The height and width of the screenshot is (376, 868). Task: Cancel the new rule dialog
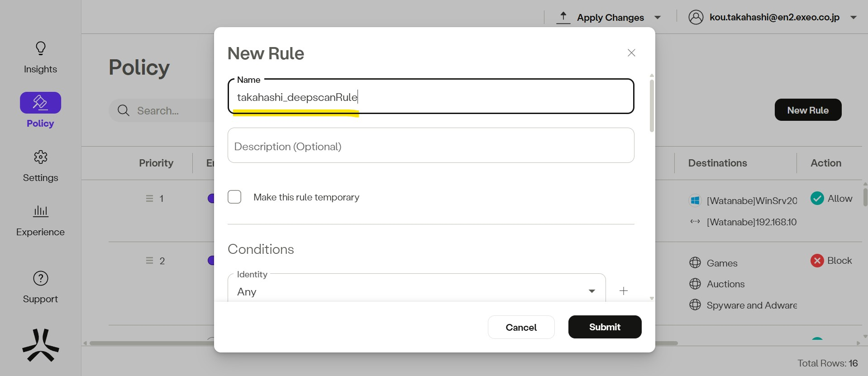point(521,327)
